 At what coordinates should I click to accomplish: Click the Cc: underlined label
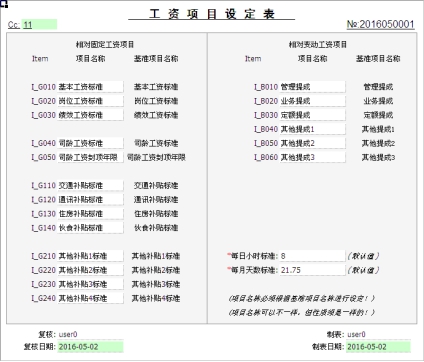point(14,25)
